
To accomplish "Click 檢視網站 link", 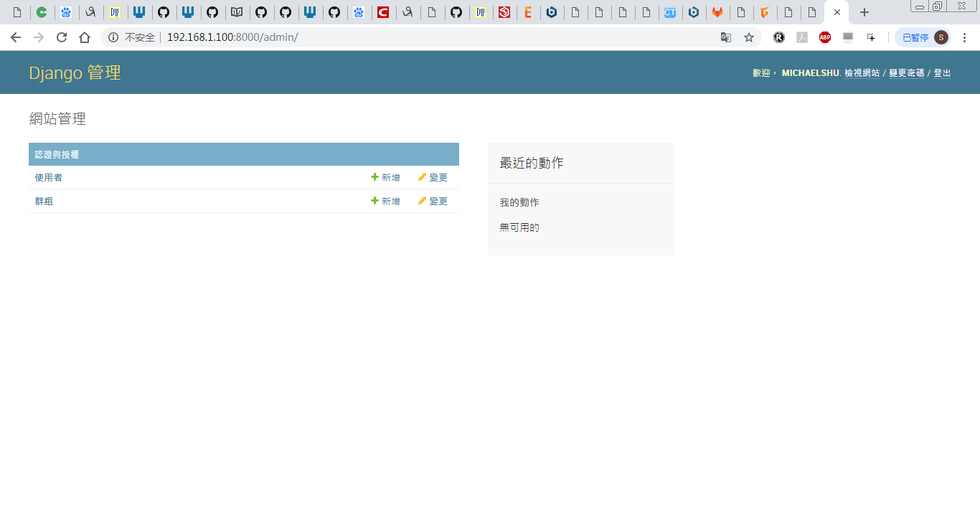I will [862, 73].
